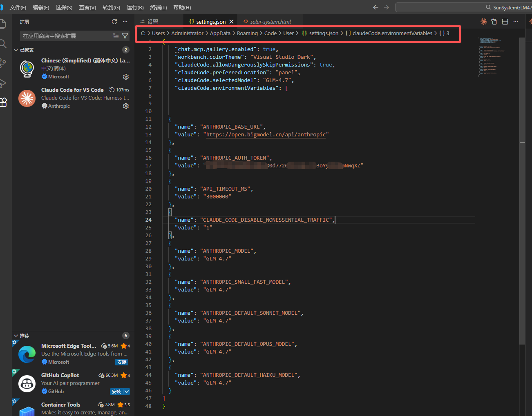Go back using the navigation arrow

coord(376,7)
